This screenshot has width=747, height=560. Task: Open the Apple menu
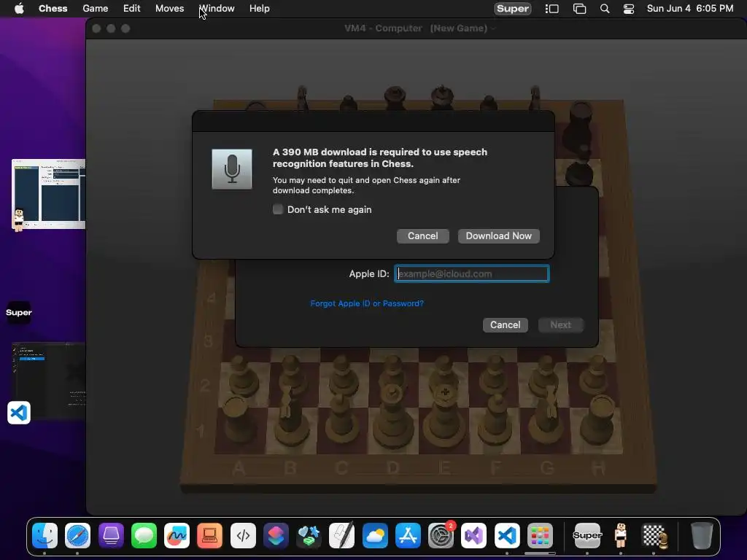click(x=19, y=9)
